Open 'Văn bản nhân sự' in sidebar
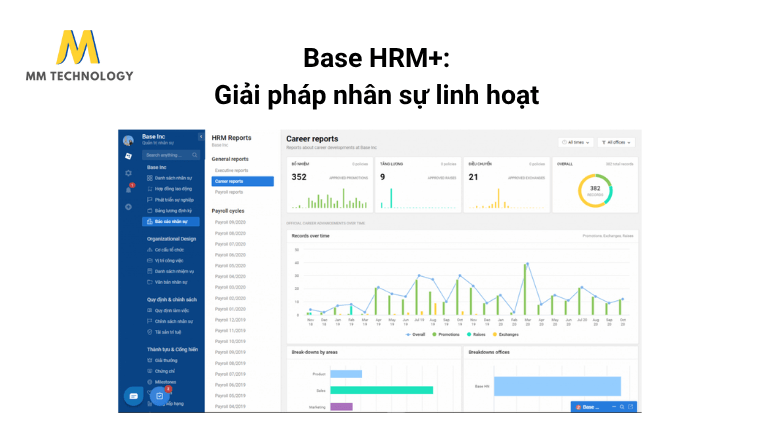 pyautogui.click(x=171, y=282)
